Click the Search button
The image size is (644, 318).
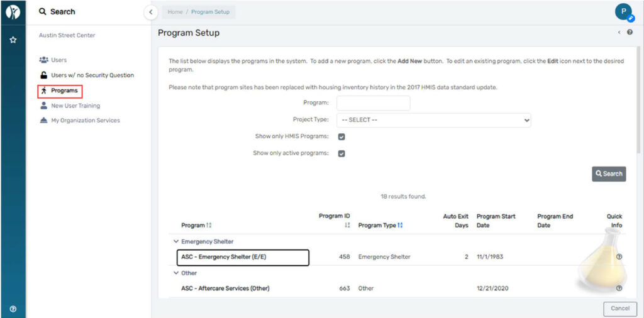[x=609, y=173]
